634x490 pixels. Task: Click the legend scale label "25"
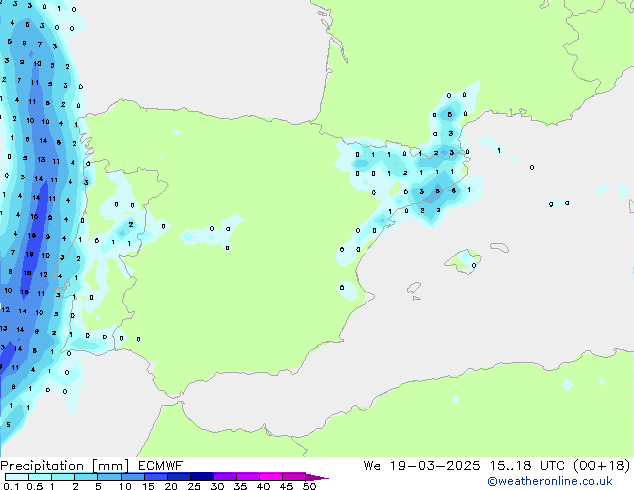tap(194, 486)
